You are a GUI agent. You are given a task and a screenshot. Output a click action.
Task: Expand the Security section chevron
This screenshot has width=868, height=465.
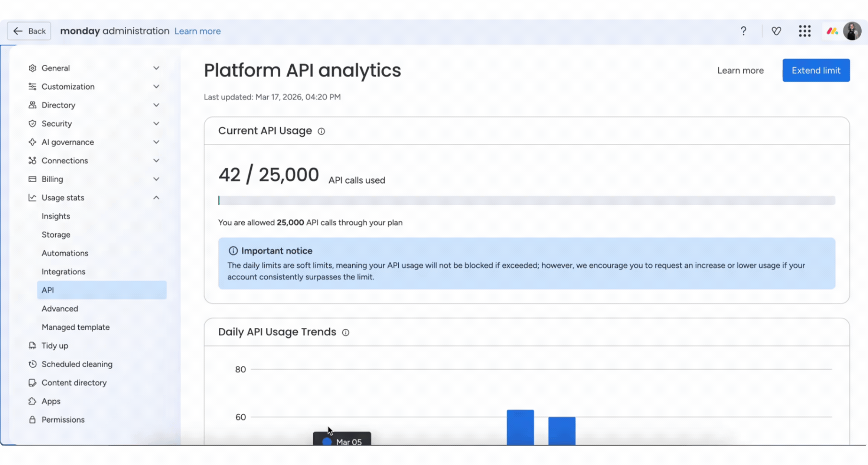156,124
